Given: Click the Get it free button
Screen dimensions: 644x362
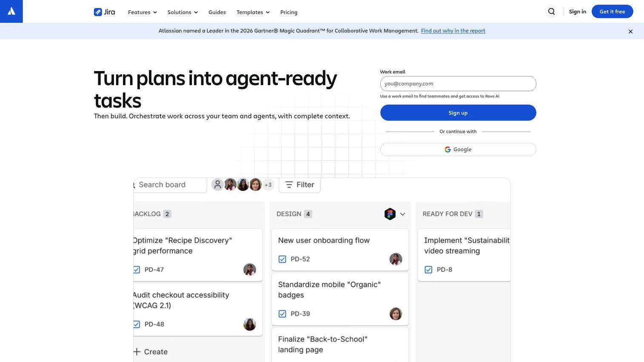Looking at the screenshot, I should coord(612,11).
